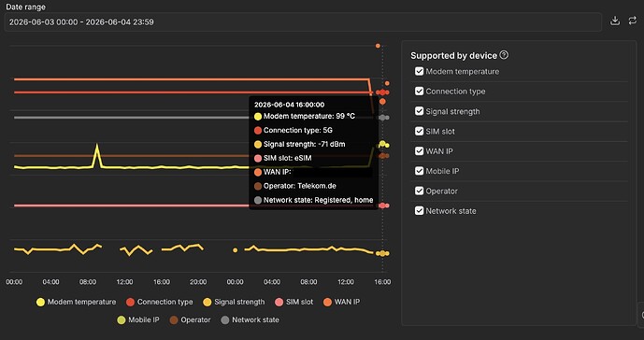Screen dimensions: 644x340
Task: Click the Modem temperature legend swatch
Action: click(40, 303)
